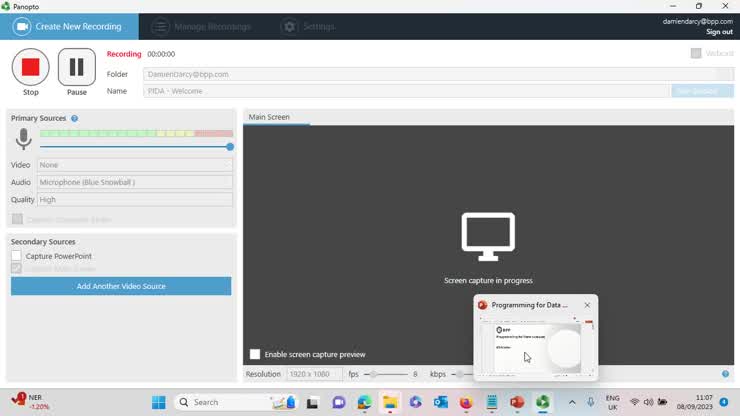The height and width of the screenshot is (416, 740).
Task: Click the Join Session button
Action: (702, 91)
